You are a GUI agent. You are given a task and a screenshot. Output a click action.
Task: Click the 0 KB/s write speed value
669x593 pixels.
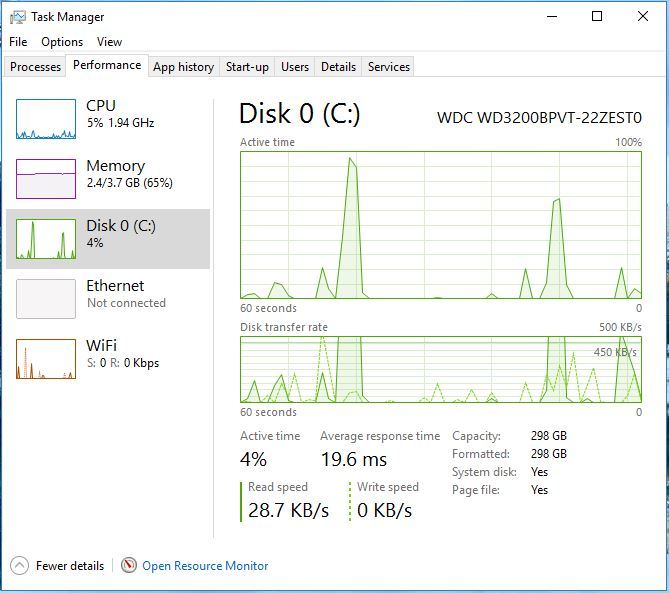(384, 510)
